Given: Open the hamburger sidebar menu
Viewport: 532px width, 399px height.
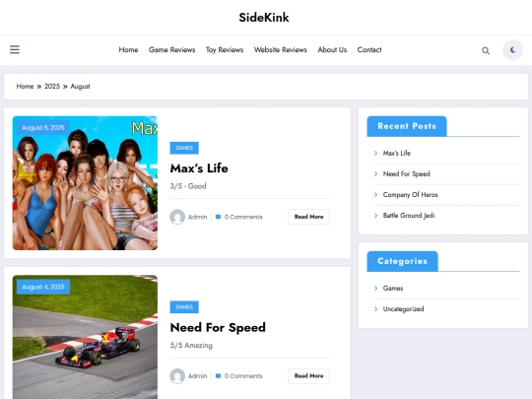Looking at the screenshot, I should coord(15,50).
